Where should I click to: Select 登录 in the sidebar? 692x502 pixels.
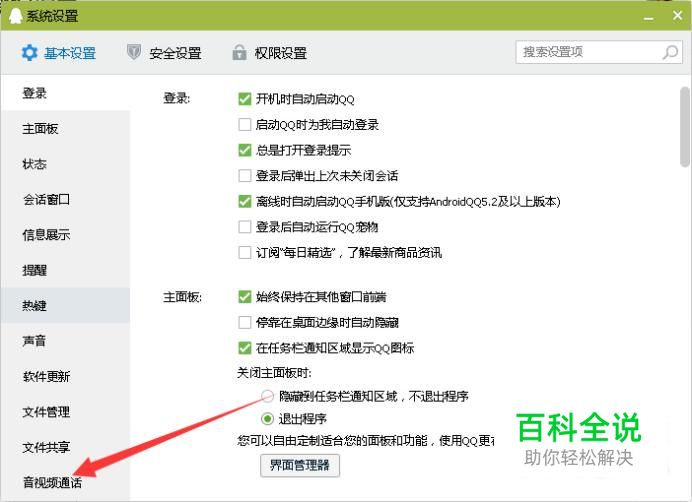point(65,93)
